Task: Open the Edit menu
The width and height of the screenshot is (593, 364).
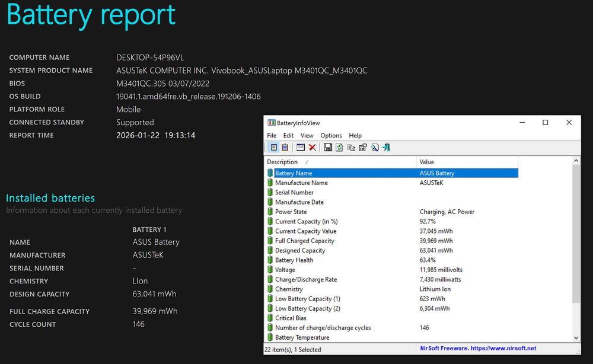Action: (288, 135)
